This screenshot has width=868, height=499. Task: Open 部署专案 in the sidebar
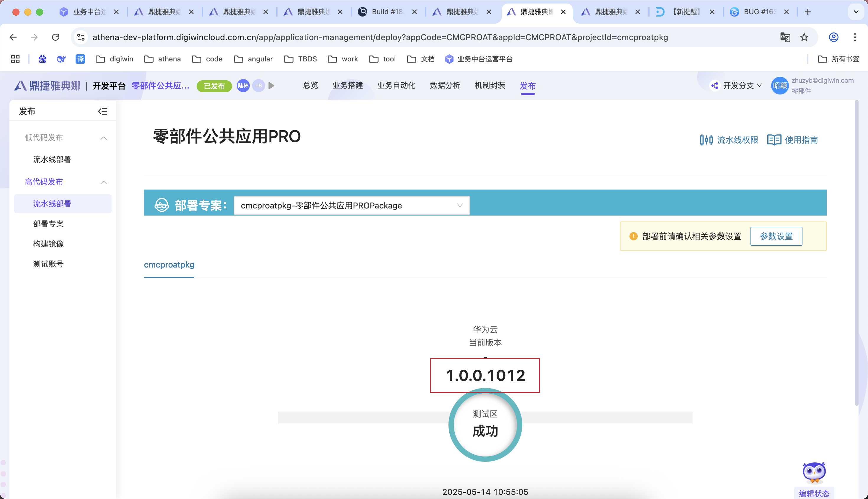48,224
